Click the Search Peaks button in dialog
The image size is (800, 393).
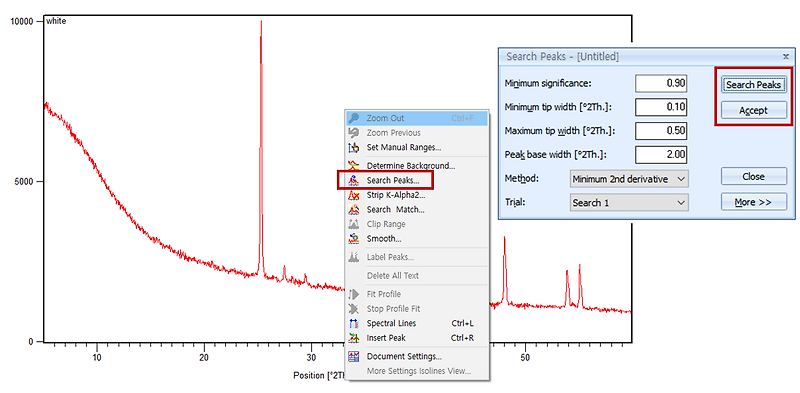click(x=754, y=85)
